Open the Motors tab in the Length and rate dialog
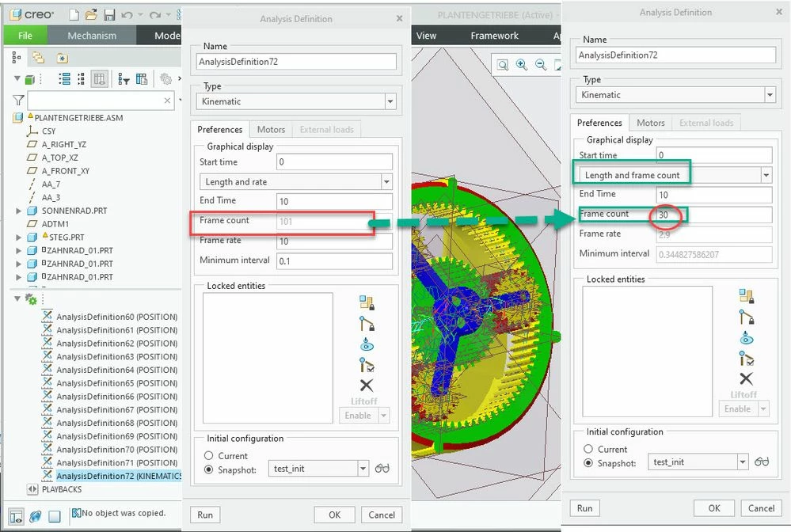The image size is (791, 532). click(271, 130)
